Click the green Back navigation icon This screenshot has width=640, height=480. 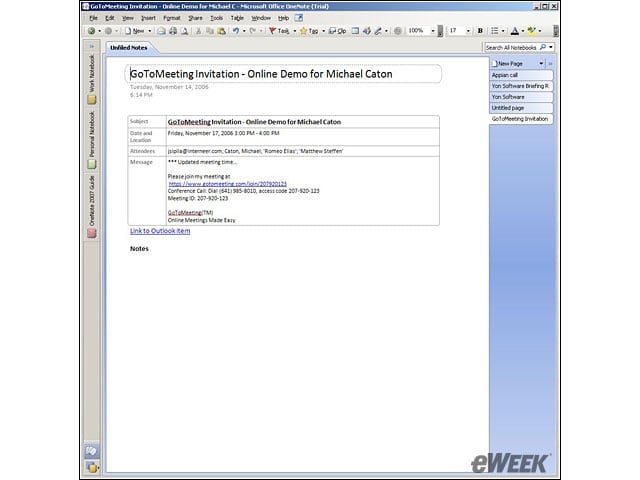click(x=91, y=31)
